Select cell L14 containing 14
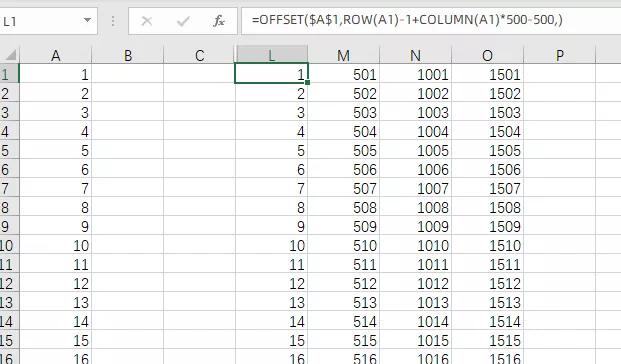The width and height of the screenshot is (621, 364). 272,321
